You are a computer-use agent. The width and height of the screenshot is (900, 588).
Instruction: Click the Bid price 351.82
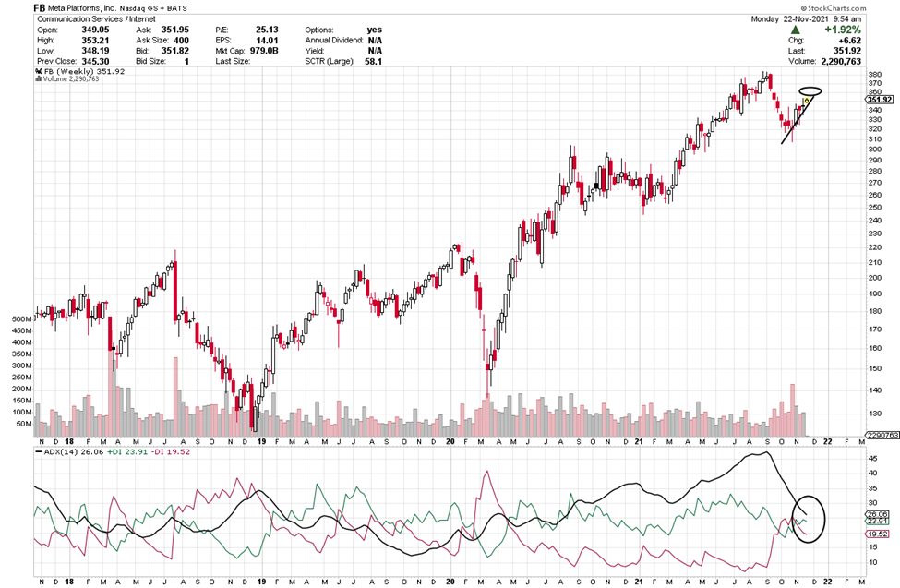(x=175, y=51)
